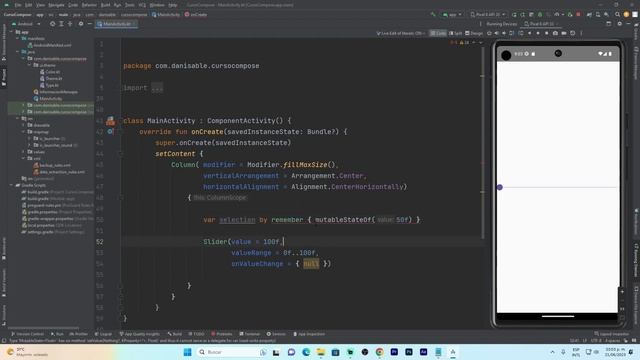Switch editor to Code view
Screen dimensions: 640x360
438,33
